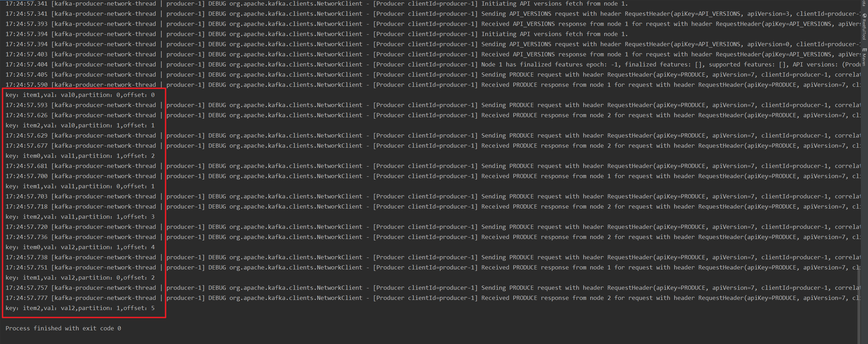This screenshot has height=344, width=868.
Task: Click output line 'key: item1,val: val2,partition: 0,offset: 2'
Action: (x=80, y=278)
